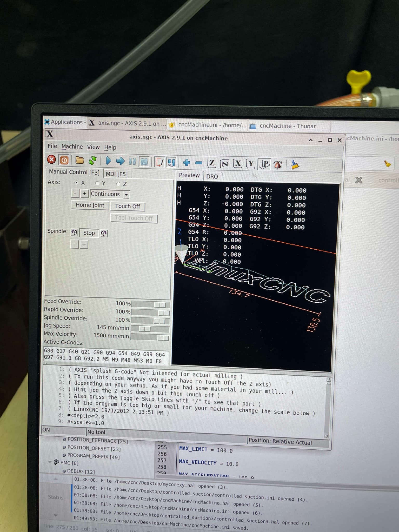This screenshot has height=532, width=399.
Task: Switch to the rotated Z view icon
Action: coord(224,164)
